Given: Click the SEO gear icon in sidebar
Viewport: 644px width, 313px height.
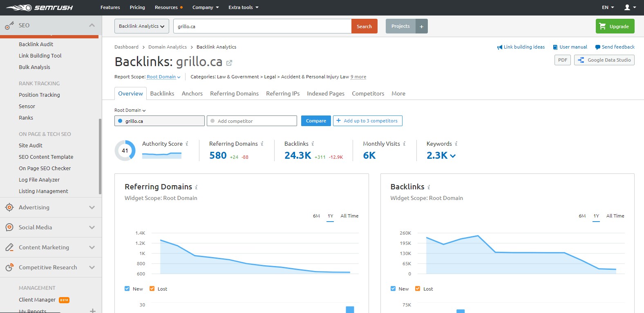Looking at the screenshot, I should coord(9,25).
